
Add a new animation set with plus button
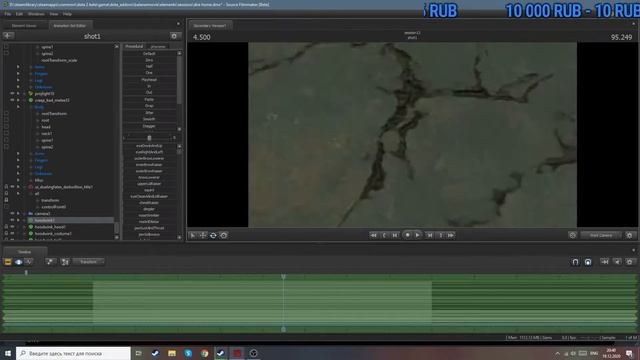tap(8, 36)
